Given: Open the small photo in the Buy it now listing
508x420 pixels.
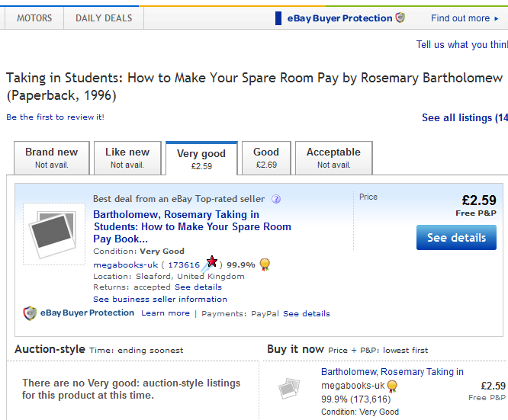Looking at the screenshot, I should [289, 388].
